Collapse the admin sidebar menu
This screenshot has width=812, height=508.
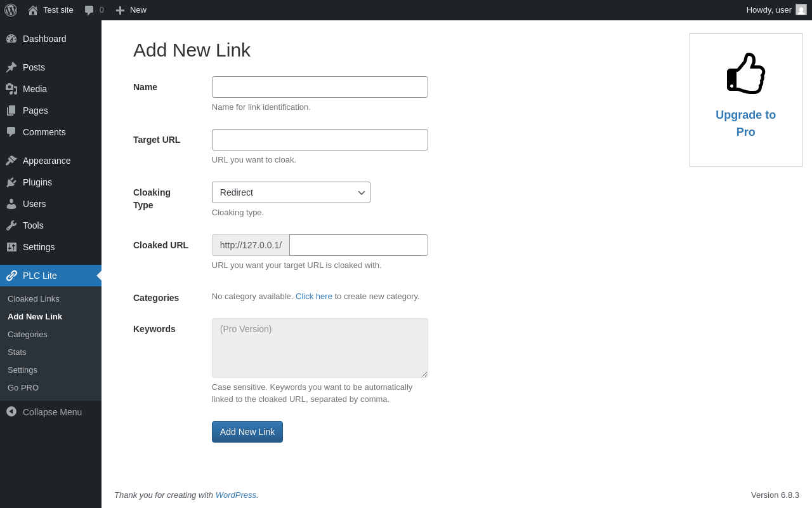point(44,412)
